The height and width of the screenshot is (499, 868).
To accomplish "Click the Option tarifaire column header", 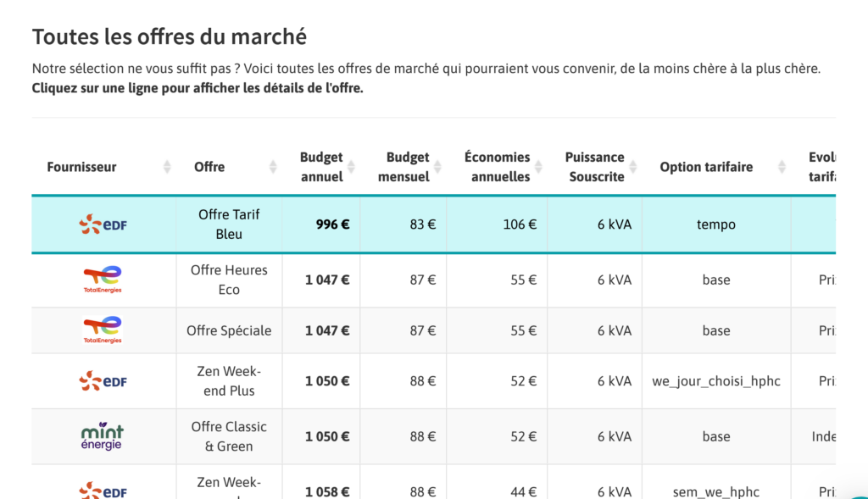I will click(x=706, y=167).
